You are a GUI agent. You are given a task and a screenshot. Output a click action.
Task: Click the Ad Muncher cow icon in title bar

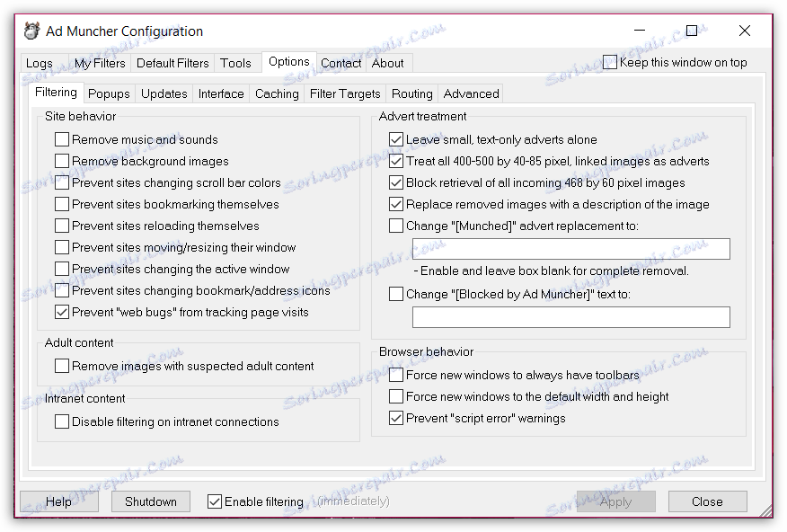tap(31, 31)
